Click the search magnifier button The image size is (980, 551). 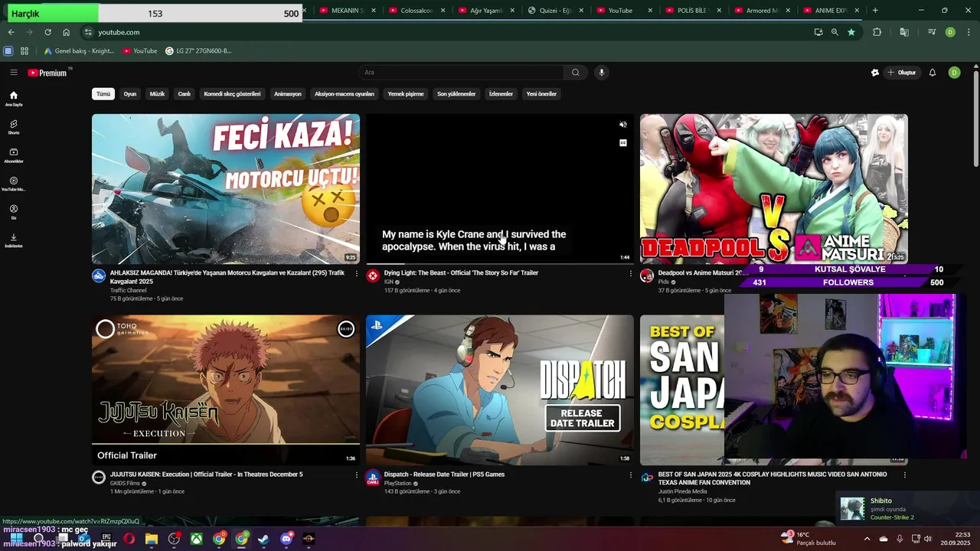[576, 73]
